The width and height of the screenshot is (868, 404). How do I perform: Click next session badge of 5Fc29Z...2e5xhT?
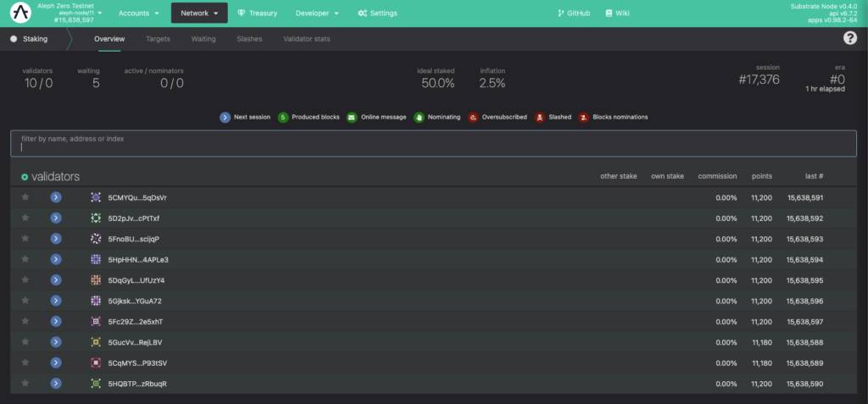coord(56,322)
